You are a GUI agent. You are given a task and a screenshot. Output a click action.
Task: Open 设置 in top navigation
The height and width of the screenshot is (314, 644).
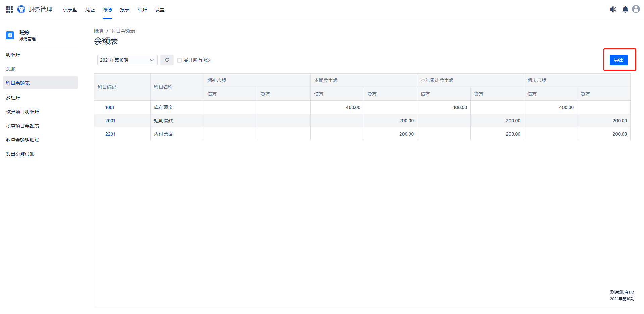click(160, 10)
